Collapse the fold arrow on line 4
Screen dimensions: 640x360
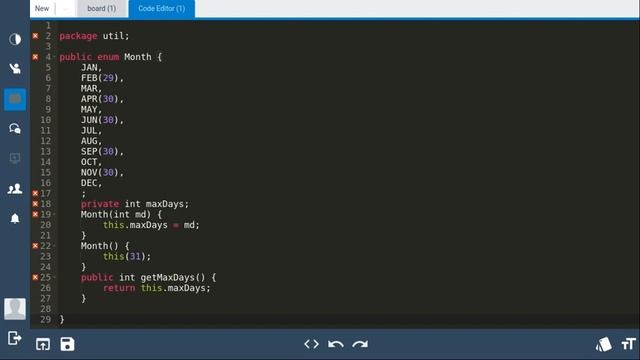click(x=54, y=57)
